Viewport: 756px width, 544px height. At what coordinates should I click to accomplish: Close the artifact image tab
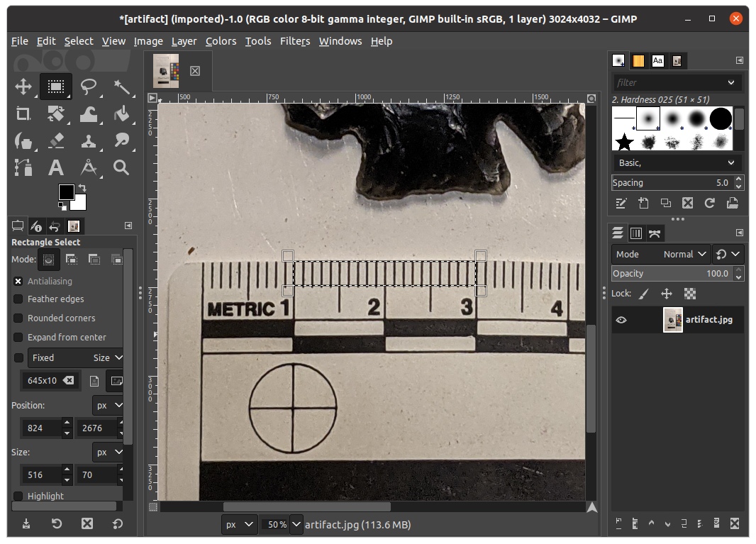195,71
